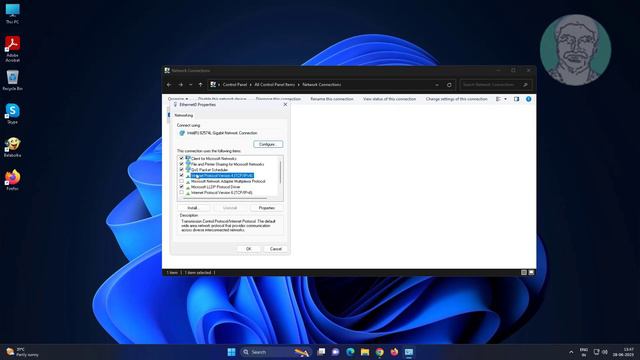Expand view options dropdown arrow
This screenshot has height=360, width=640.
point(505,99)
